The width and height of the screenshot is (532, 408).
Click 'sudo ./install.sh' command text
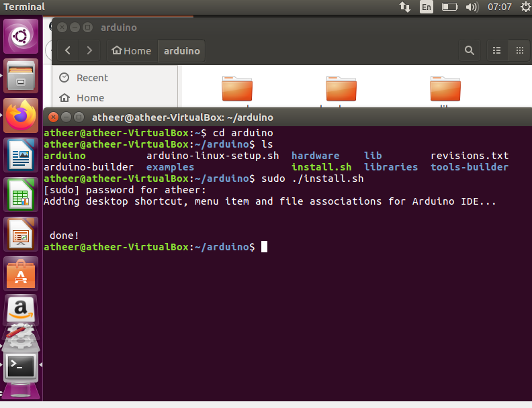pos(312,178)
